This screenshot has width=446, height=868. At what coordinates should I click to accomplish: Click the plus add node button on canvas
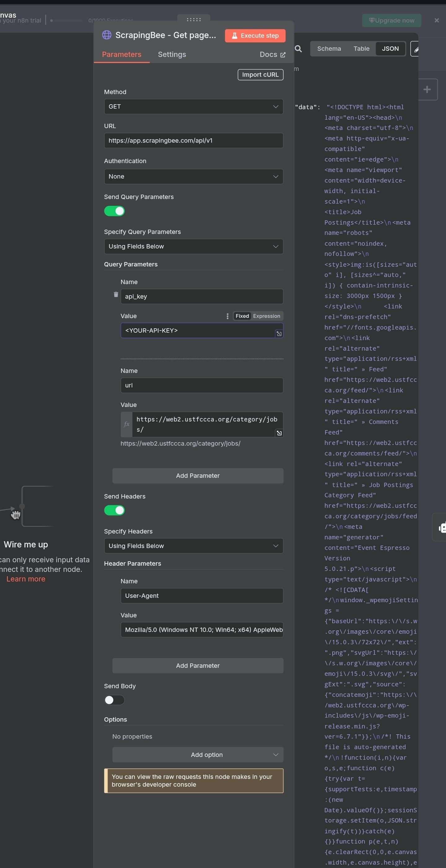point(427,89)
